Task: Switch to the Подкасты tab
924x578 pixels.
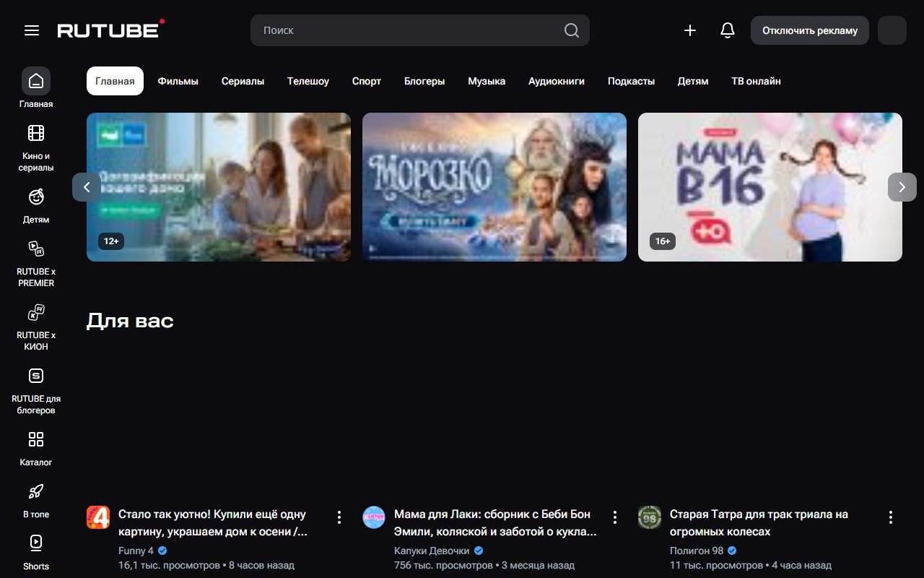Action: point(631,81)
